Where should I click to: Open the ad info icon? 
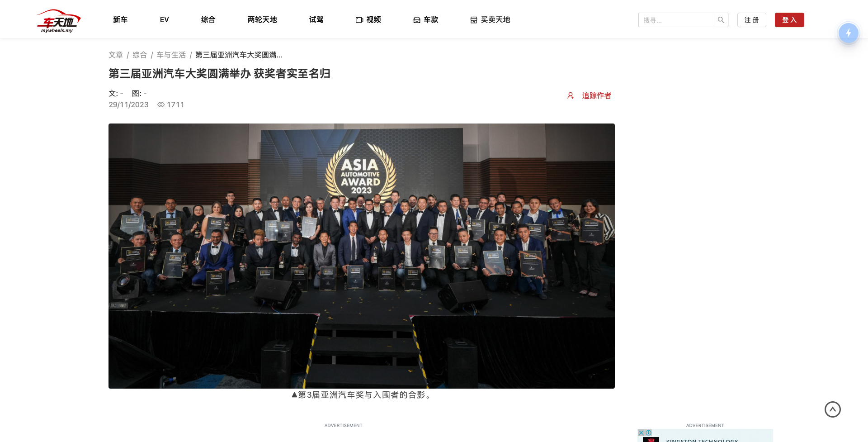pyautogui.click(x=649, y=432)
